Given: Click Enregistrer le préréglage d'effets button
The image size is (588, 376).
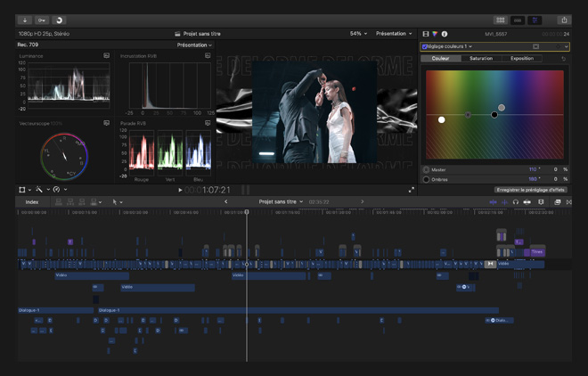Looking at the screenshot, I should (530, 190).
